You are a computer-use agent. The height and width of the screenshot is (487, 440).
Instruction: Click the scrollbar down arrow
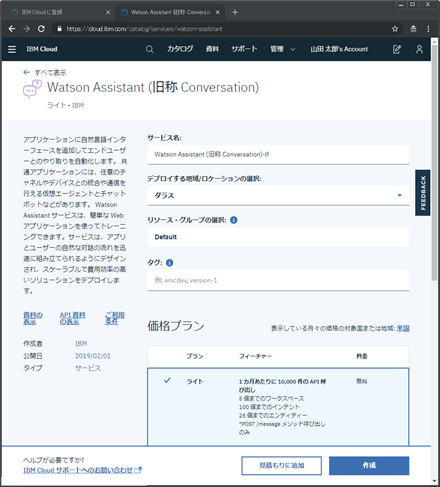[434, 481]
